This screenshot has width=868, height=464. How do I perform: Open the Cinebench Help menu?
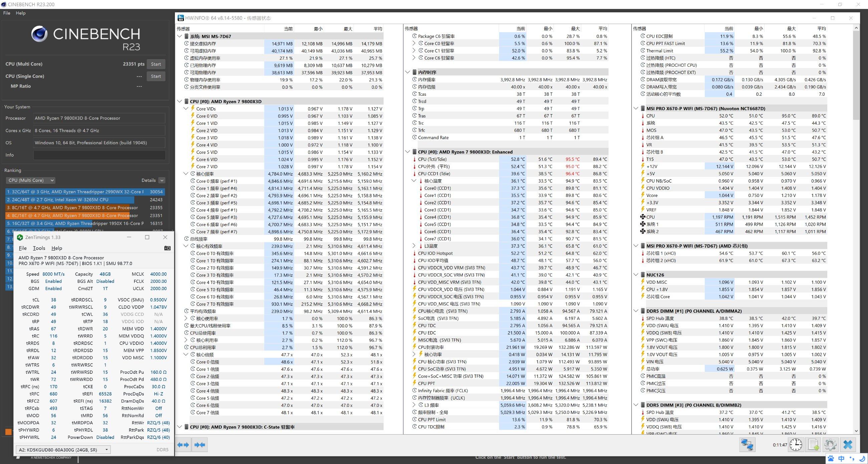[21, 13]
